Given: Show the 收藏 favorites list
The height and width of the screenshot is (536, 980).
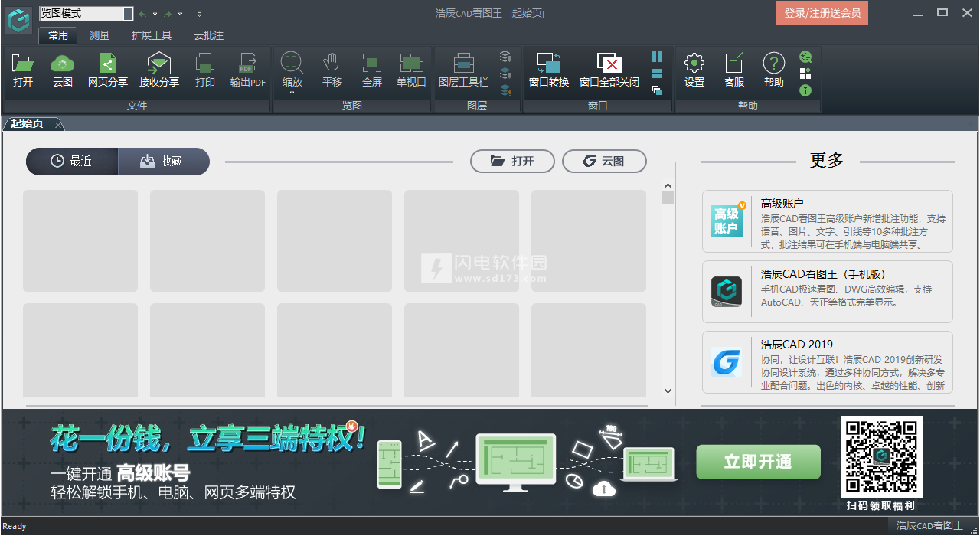Looking at the screenshot, I should pos(164,161).
